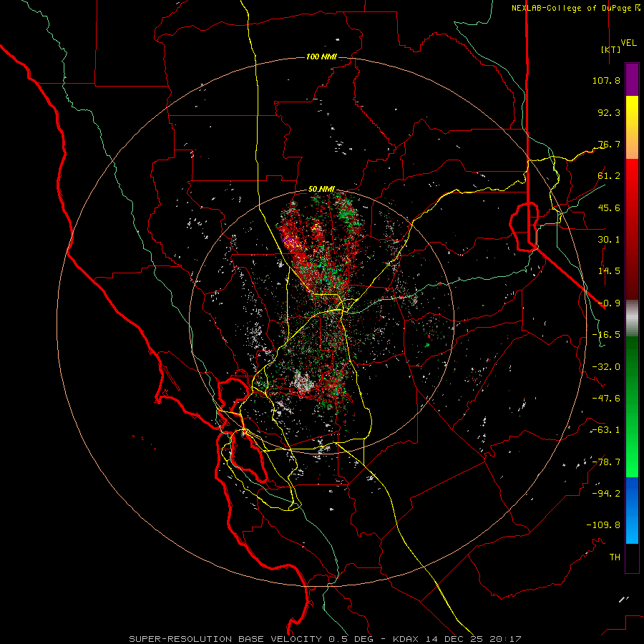Select the 61.2 legend value
The height and width of the screenshot is (644, 644).
pyautogui.click(x=609, y=176)
